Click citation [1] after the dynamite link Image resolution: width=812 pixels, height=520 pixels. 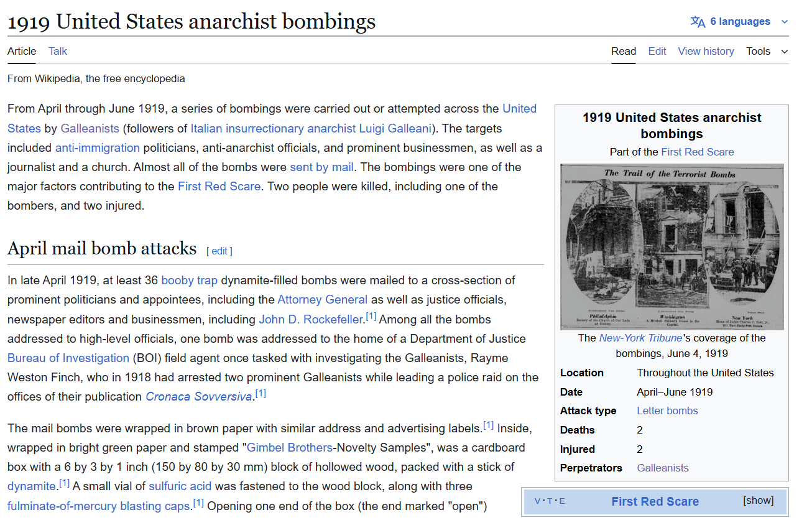point(64,483)
